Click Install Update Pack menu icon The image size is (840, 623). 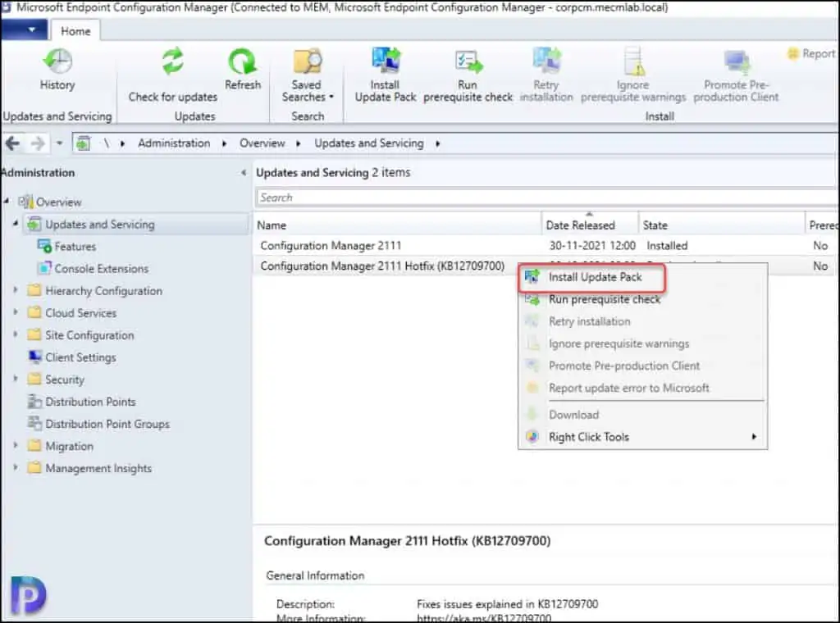[532, 277]
